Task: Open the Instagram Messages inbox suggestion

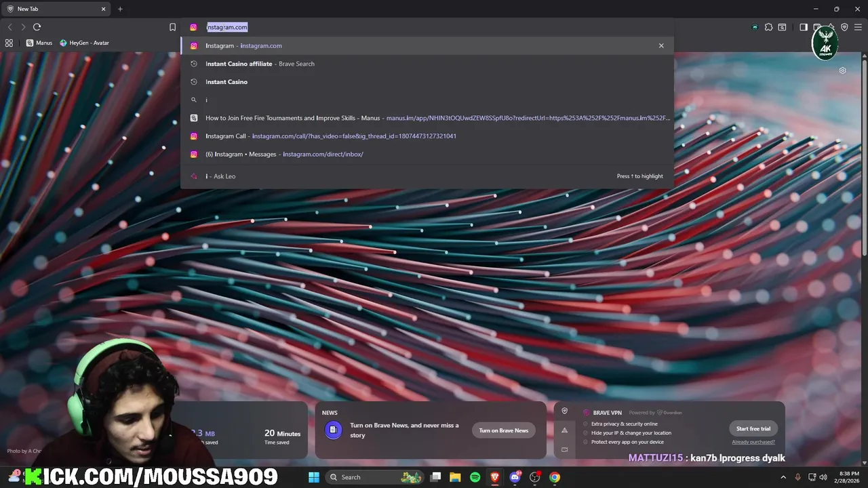Action: 427,154
